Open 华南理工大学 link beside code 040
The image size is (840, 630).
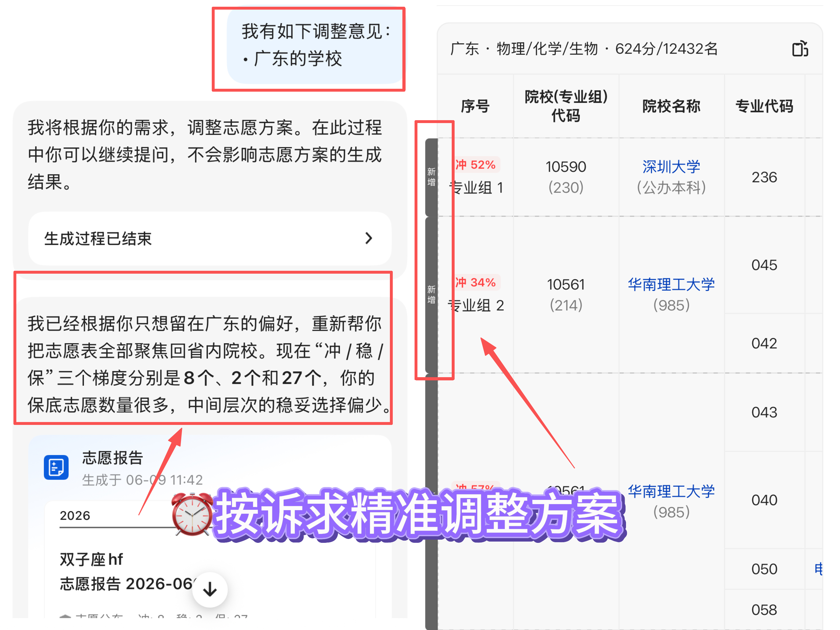[x=671, y=491]
